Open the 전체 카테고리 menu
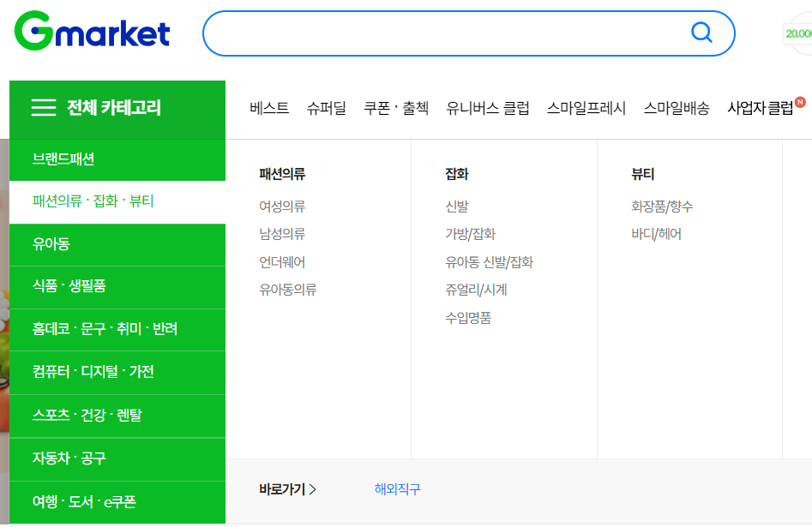This screenshot has width=812, height=527. (117, 110)
